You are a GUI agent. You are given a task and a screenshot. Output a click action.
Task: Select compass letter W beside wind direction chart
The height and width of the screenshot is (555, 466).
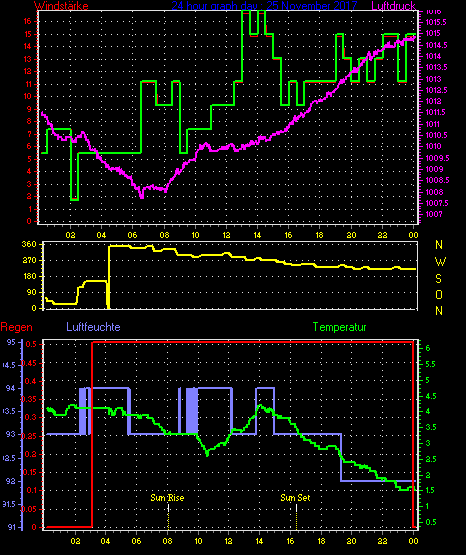440,262
